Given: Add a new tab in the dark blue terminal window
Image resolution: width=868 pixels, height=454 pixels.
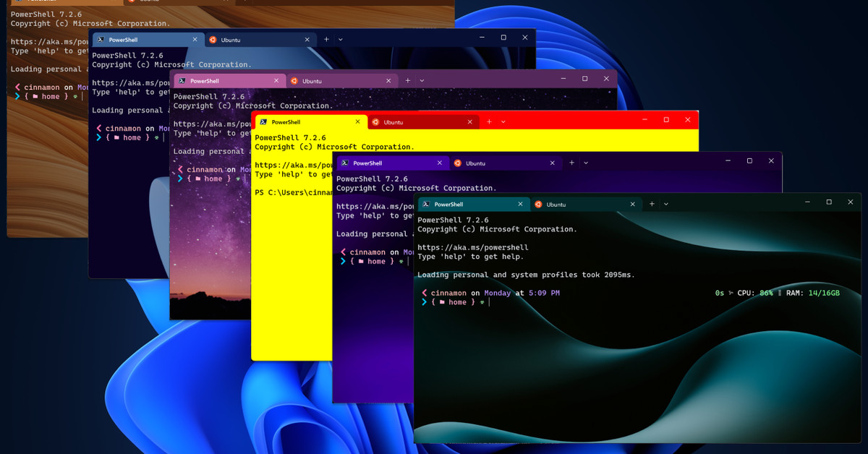Looking at the screenshot, I should (x=326, y=39).
